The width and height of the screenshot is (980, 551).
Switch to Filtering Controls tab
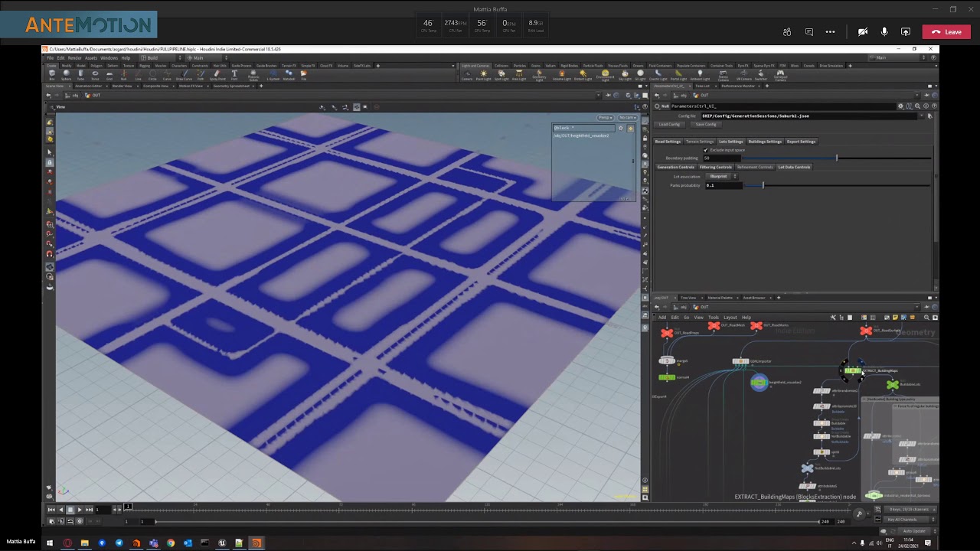[x=716, y=167]
